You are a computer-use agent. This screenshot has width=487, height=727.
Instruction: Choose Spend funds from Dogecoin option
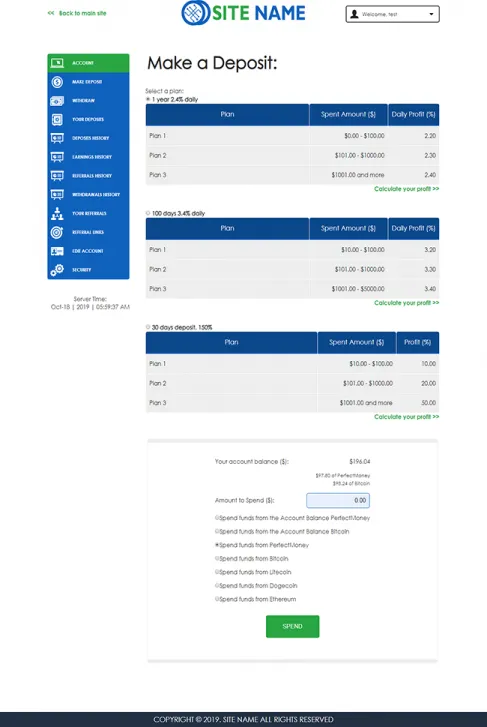tap(217, 586)
